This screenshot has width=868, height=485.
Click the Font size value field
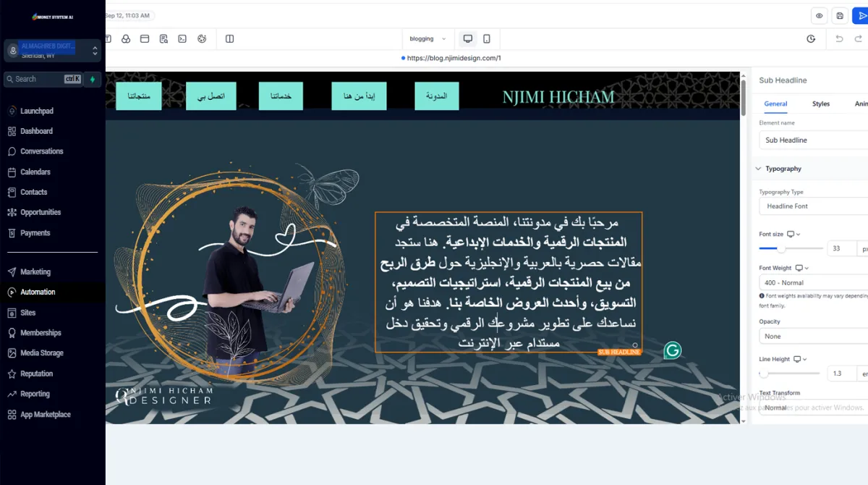coord(841,248)
